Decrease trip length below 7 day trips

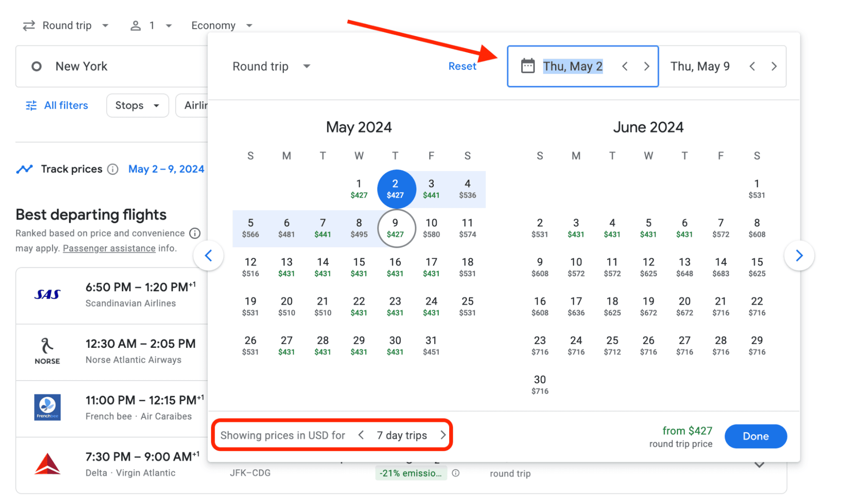click(x=361, y=435)
